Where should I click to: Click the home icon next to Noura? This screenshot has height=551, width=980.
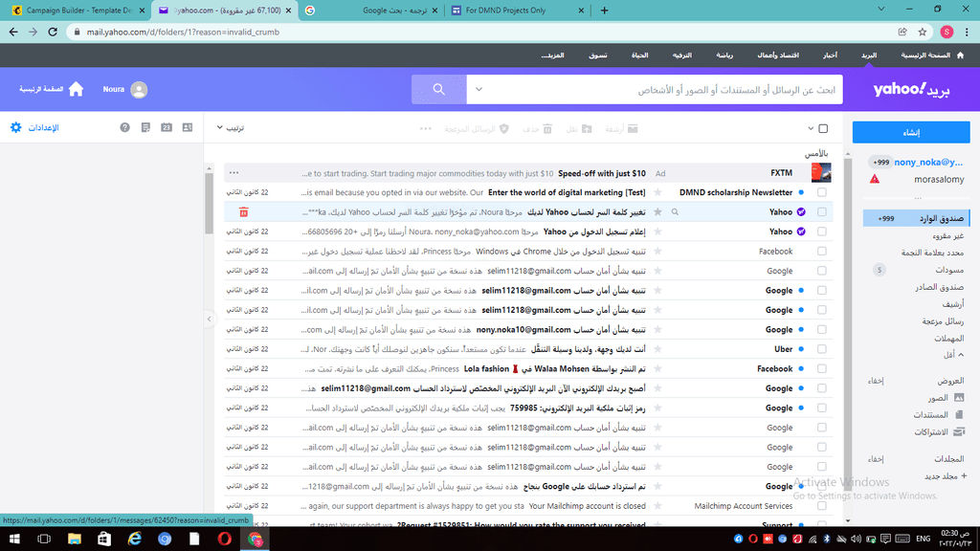pyautogui.click(x=76, y=89)
